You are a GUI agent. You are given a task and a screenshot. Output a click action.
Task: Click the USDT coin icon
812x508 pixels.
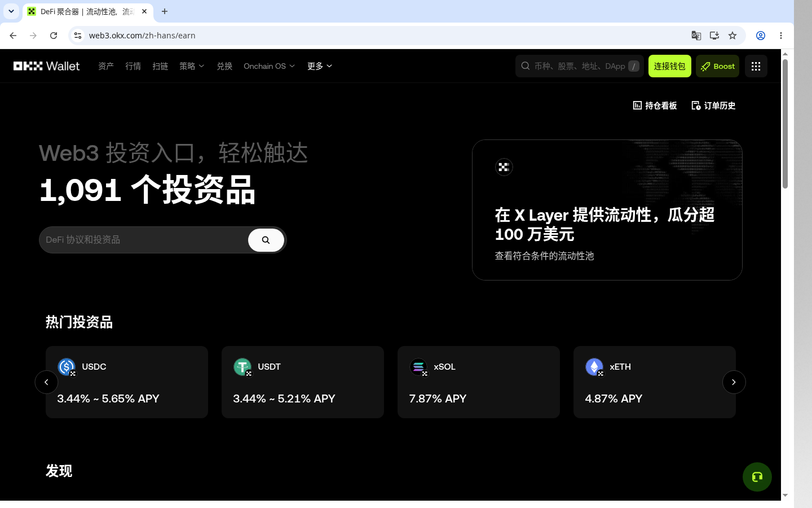click(x=242, y=367)
